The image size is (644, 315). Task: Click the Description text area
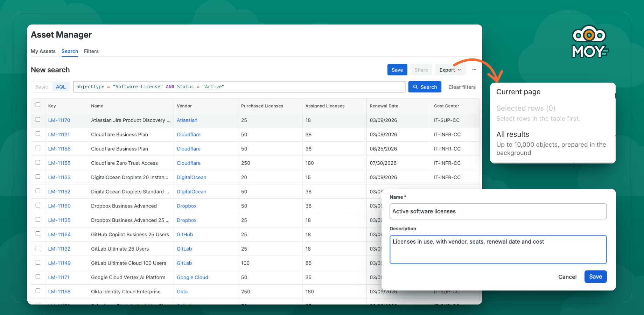(498, 250)
